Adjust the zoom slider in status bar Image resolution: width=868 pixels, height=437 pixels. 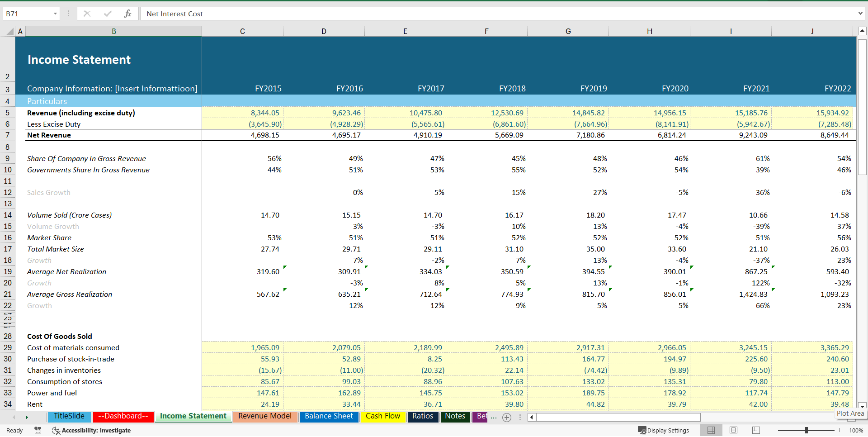(807, 430)
